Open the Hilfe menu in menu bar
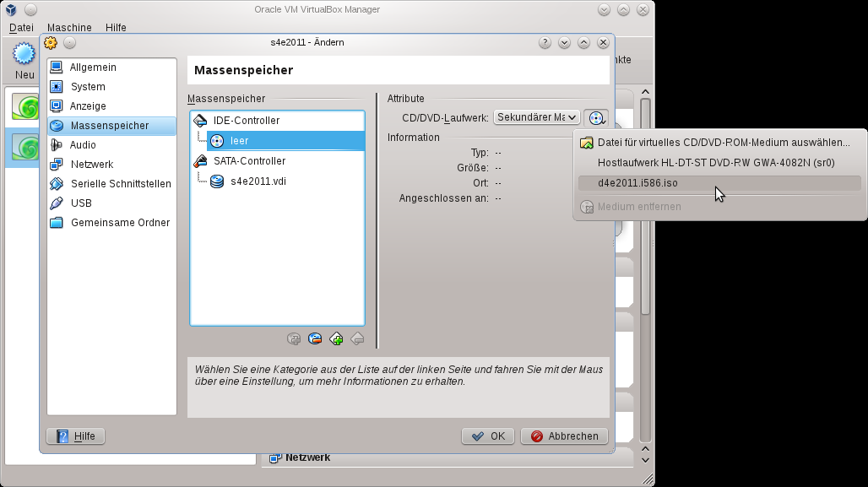This screenshot has height=487, width=868. pos(116,27)
